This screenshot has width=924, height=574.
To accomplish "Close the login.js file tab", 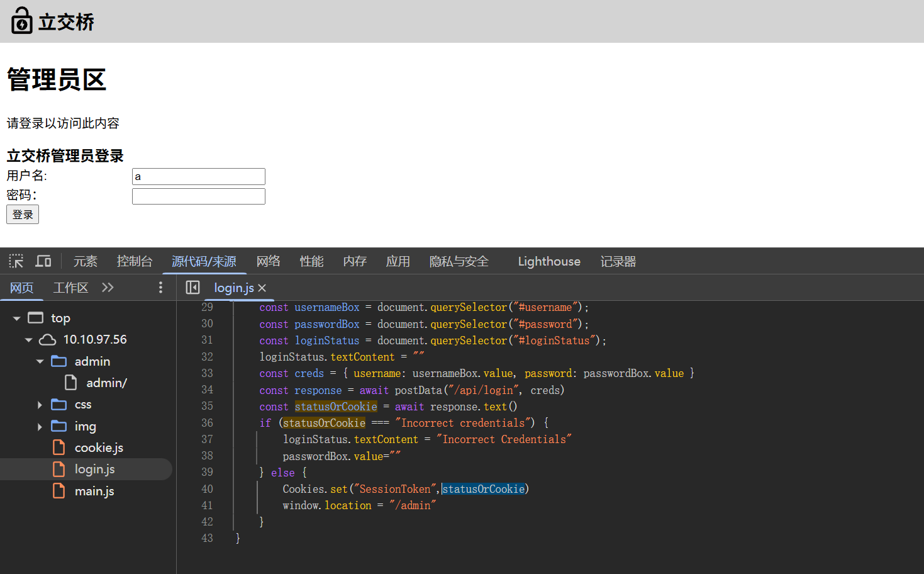I will (262, 288).
